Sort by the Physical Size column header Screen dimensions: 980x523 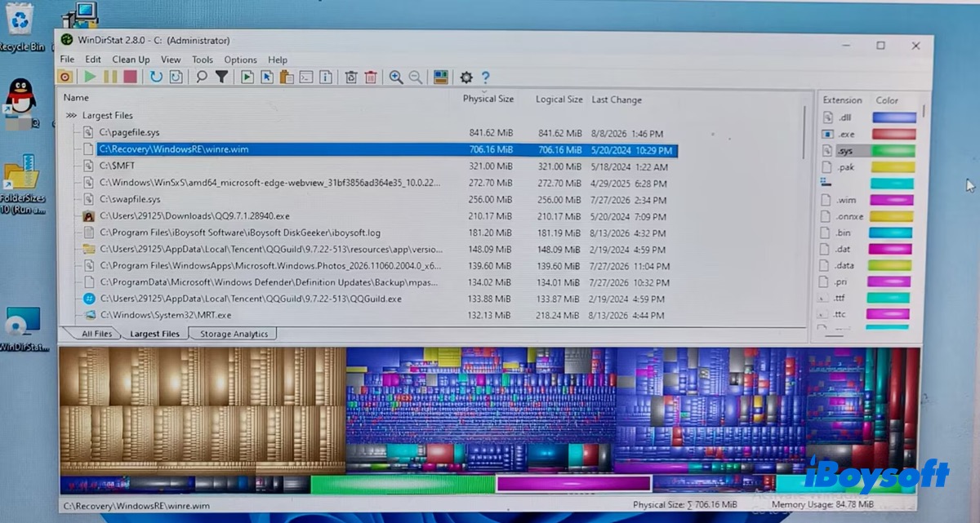[x=488, y=99]
